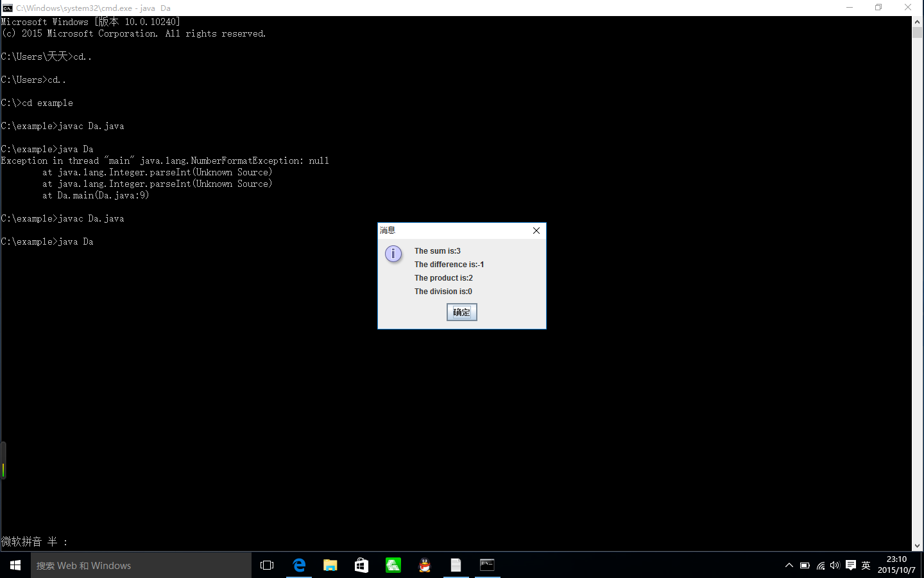Close the 消息 dialog with X
Screen dimensions: 924x578
536,231
